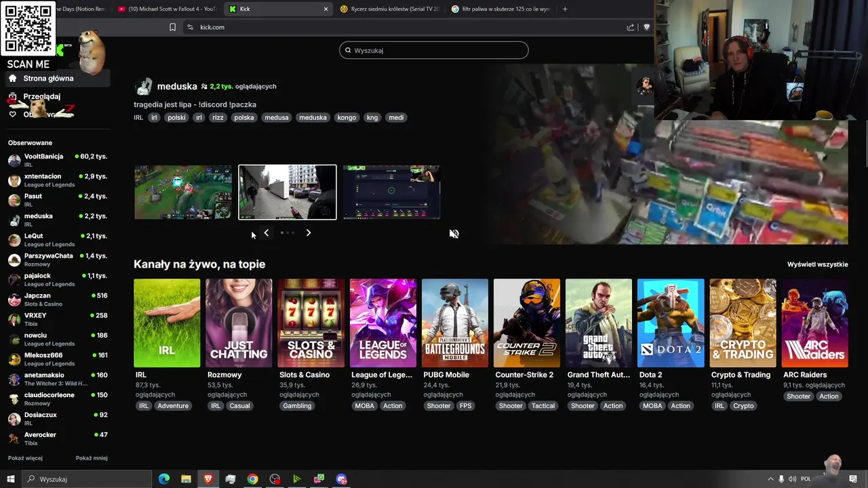Switch to the Notion tab

tap(81, 9)
